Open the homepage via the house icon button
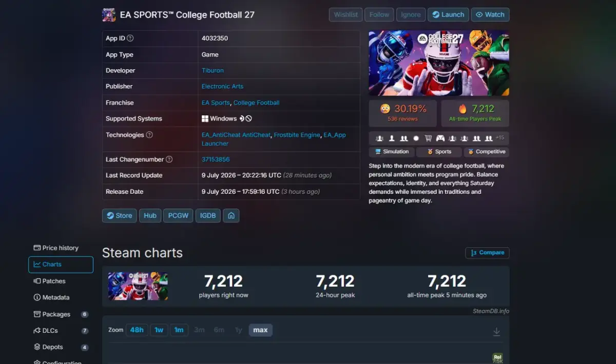Screen dimensions: 616x364 point(231,215)
